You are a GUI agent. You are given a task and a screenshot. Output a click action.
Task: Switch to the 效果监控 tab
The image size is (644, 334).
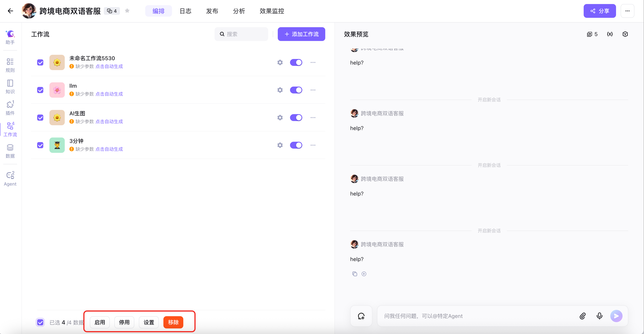[x=272, y=11]
